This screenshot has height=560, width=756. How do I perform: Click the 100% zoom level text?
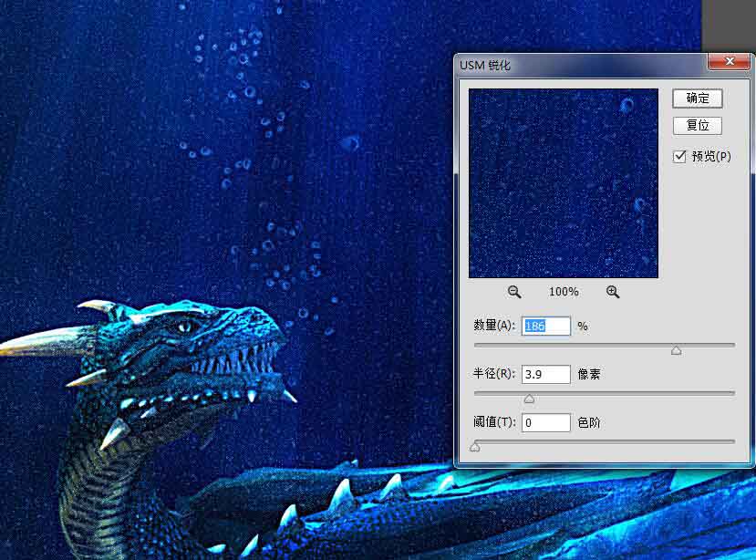(564, 292)
